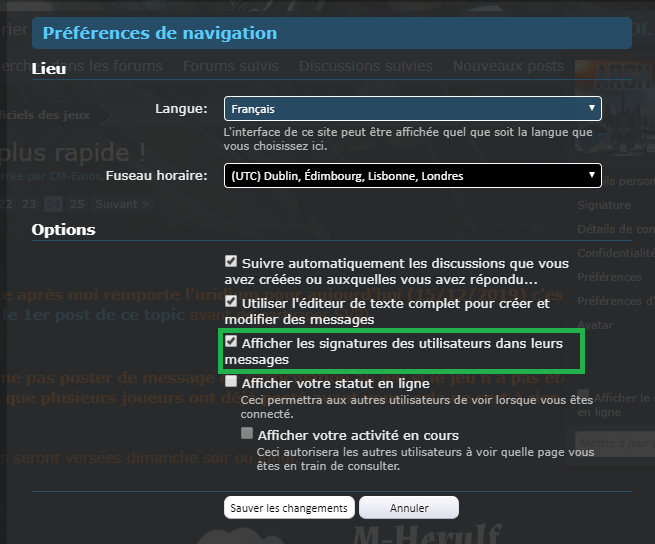Click the Préférences de navigation dialog title
Screen dimensions: 655x544
coord(160,33)
